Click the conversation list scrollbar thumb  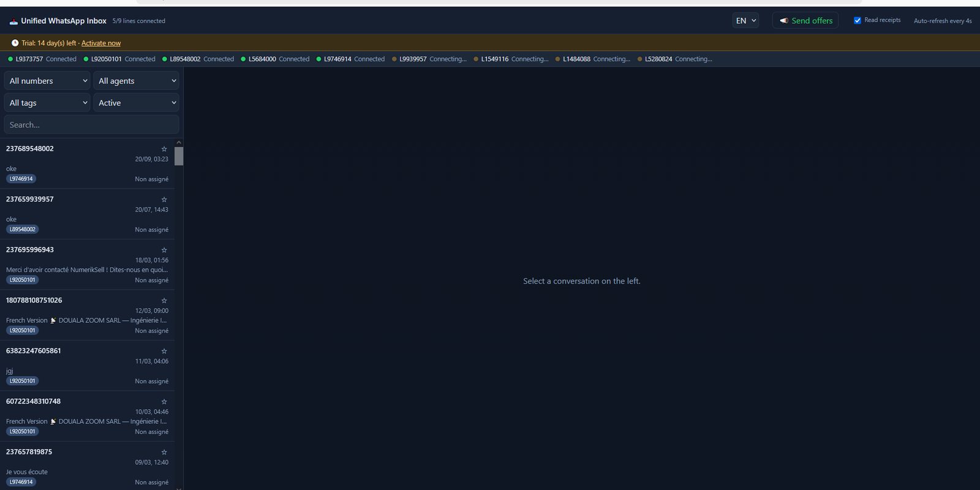pos(179,156)
